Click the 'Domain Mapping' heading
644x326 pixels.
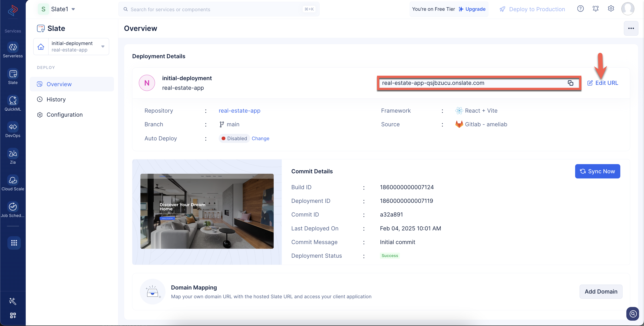pos(194,287)
